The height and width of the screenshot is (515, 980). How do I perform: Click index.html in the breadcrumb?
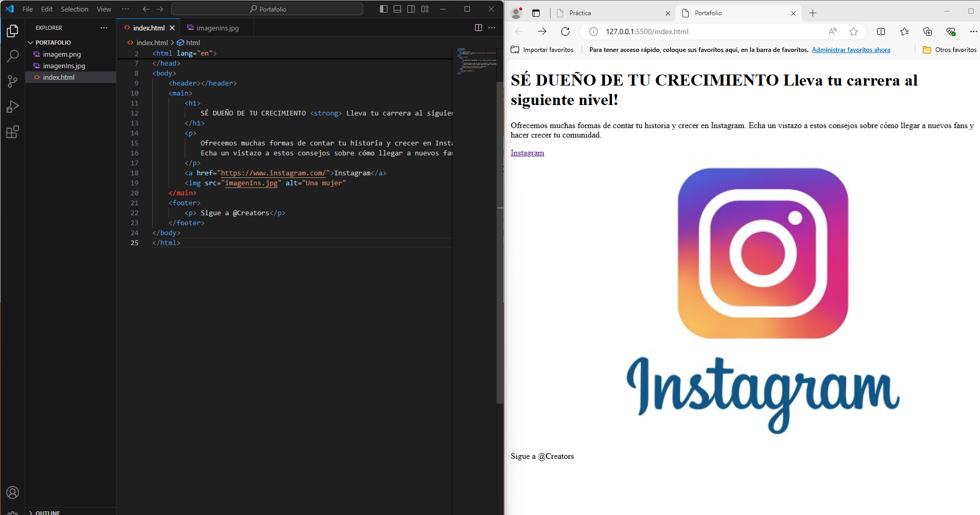click(x=152, y=43)
